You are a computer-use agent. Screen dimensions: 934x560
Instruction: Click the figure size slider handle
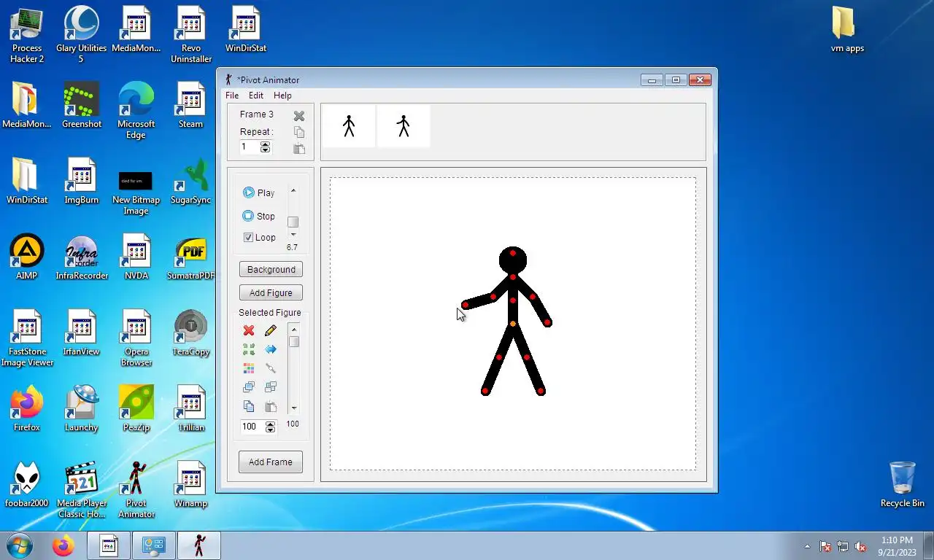tap(293, 342)
